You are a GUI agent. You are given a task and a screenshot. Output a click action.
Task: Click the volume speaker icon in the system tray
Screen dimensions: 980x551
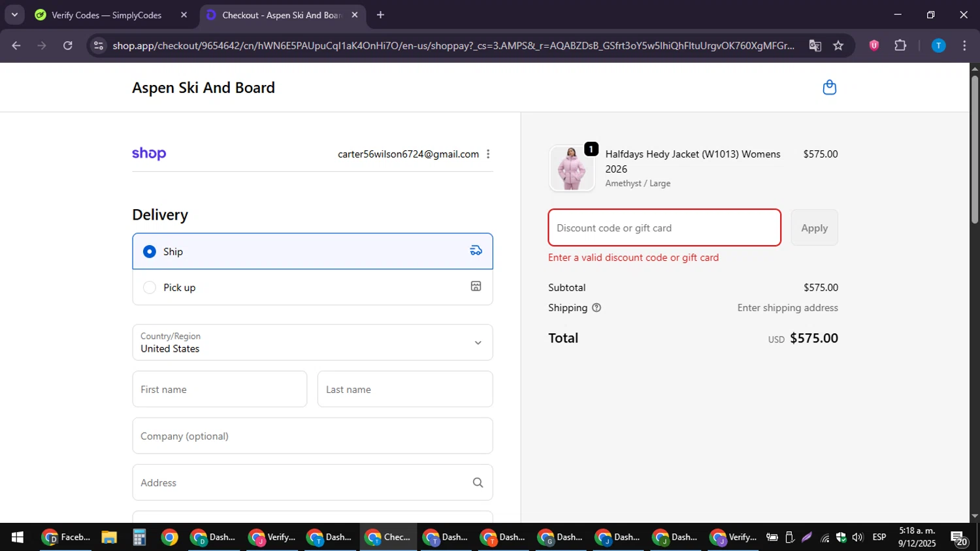coord(858,537)
